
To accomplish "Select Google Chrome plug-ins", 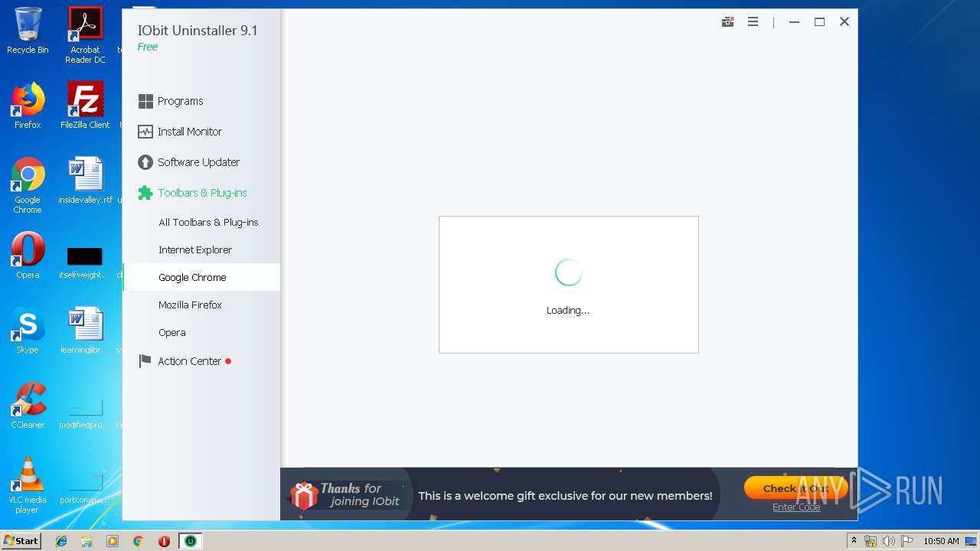I will click(x=202, y=277).
